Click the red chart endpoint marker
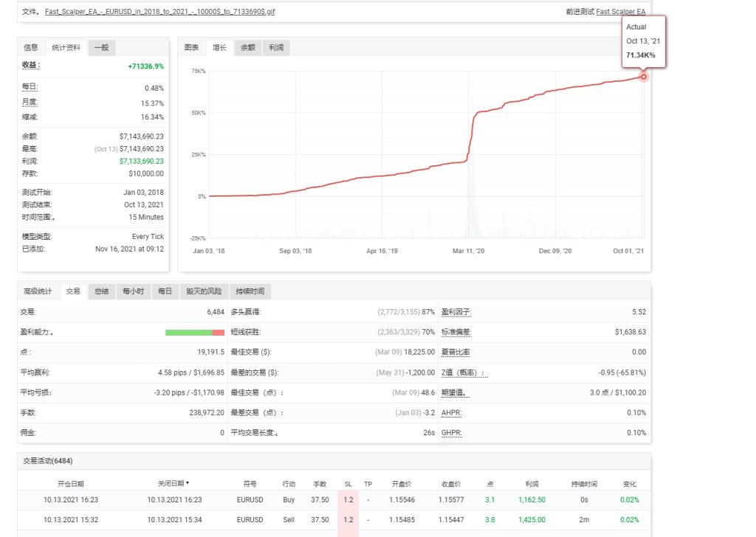Image resolution: width=756 pixels, height=537 pixels. pyautogui.click(x=643, y=77)
